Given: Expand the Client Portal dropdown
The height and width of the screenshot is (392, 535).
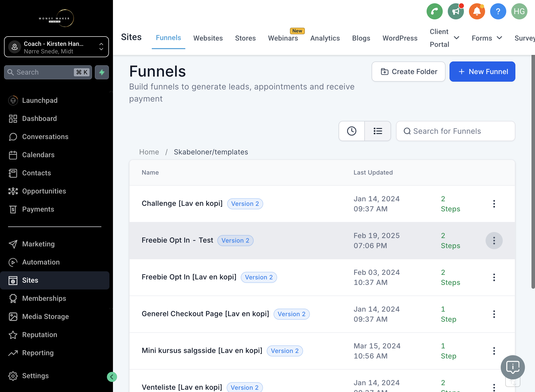Looking at the screenshot, I should point(444,38).
